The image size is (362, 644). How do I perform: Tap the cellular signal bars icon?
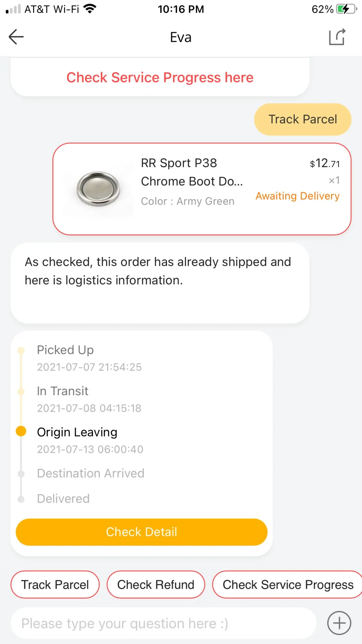point(13,9)
